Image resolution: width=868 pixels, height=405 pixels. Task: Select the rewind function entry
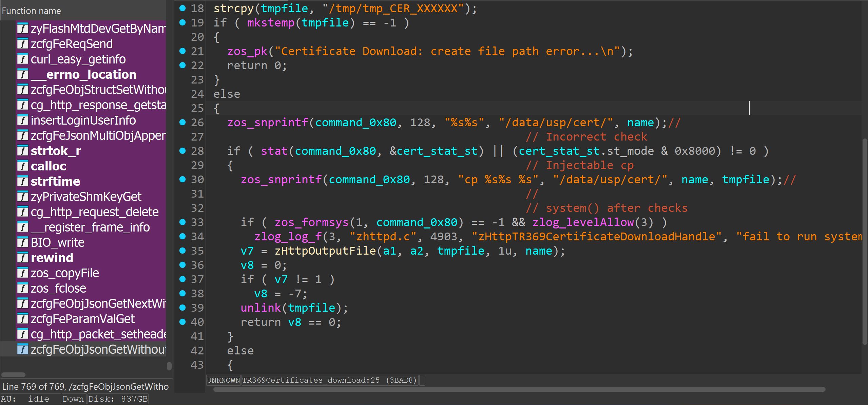click(x=52, y=258)
